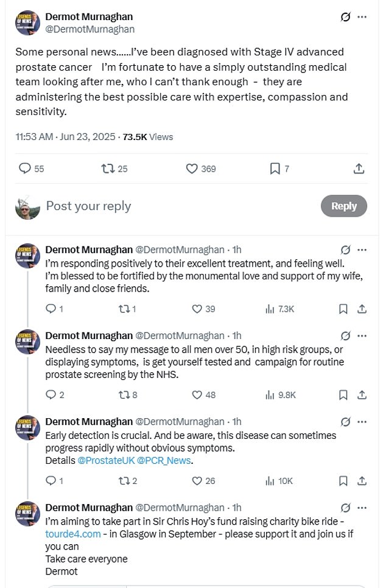386x588 pixels.
Task: Open the @ProstateUK mention link
Action: (107, 461)
